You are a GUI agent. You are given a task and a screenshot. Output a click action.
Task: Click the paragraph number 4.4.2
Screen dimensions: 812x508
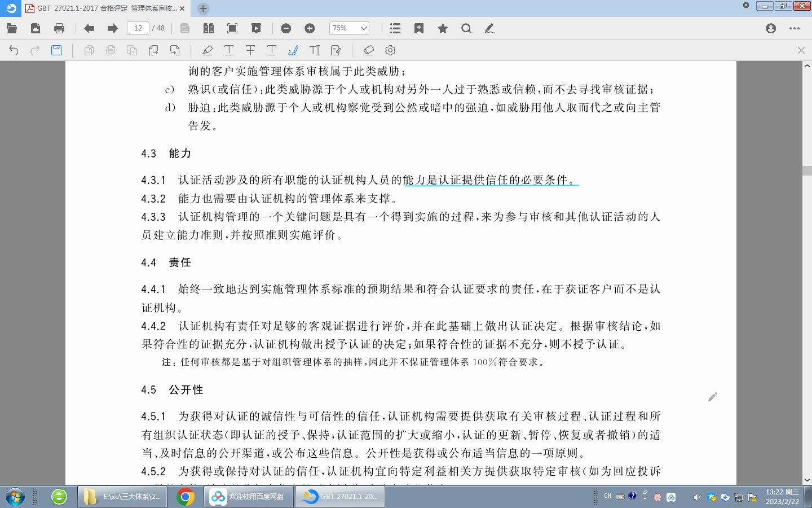[153, 326]
